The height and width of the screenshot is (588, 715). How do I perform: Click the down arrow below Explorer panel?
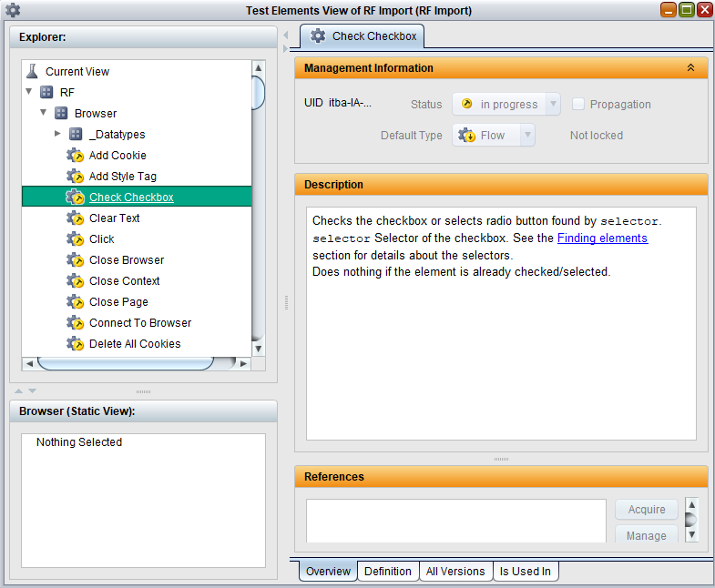33,391
